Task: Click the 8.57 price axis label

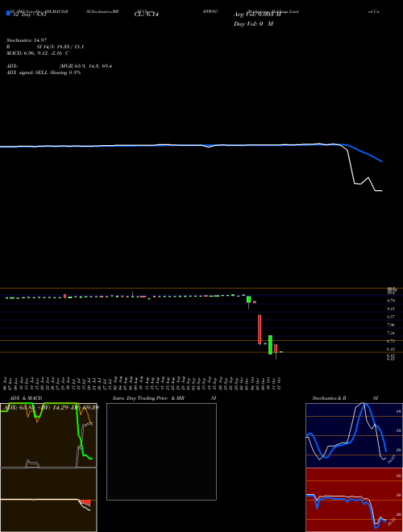Action: 391,317
